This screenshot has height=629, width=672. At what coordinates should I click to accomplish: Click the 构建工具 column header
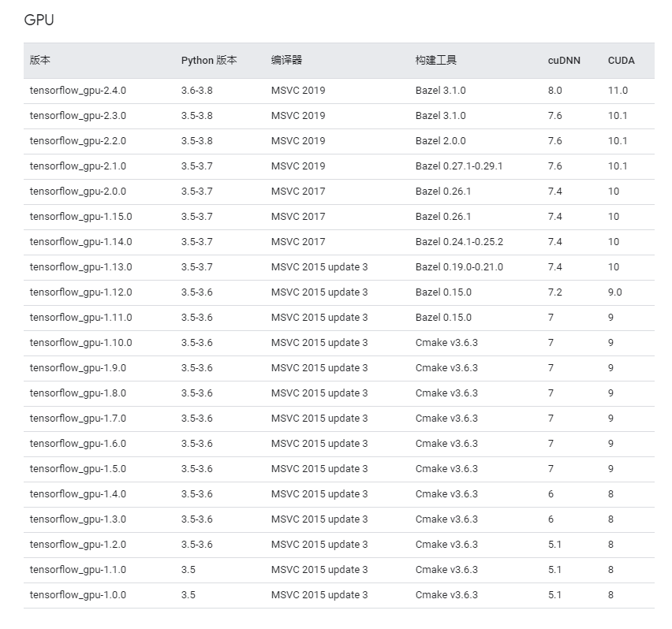coord(436,60)
